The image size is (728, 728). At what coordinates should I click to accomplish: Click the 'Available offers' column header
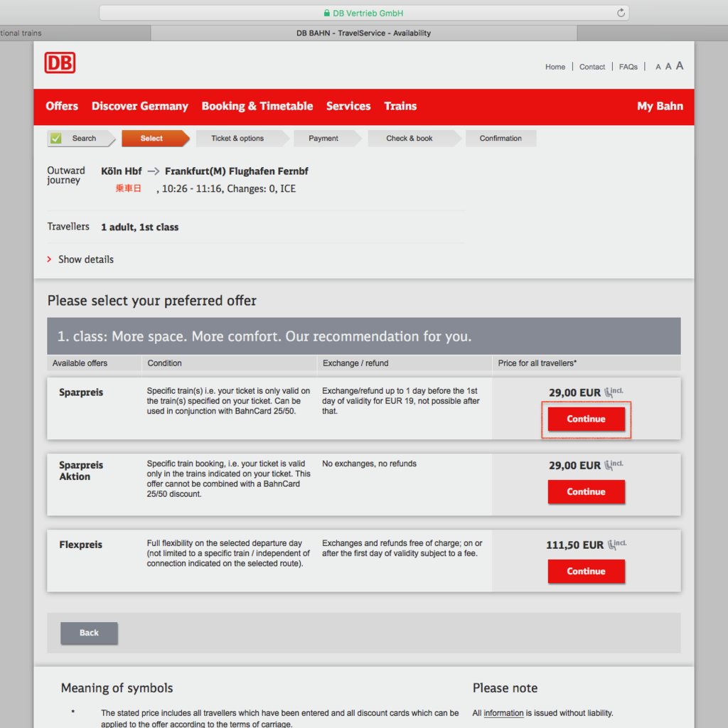tap(80, 363)
